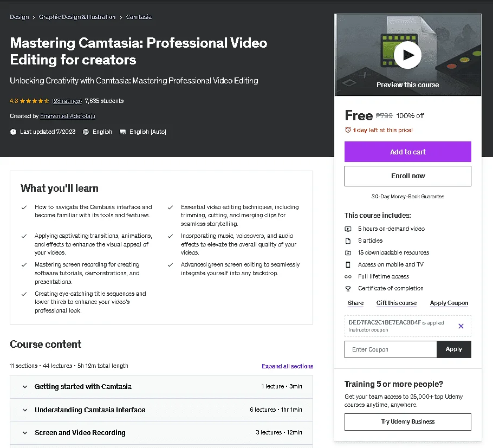
Task: Click the breadcrumb arrow after Design
Action: [34, 17]
